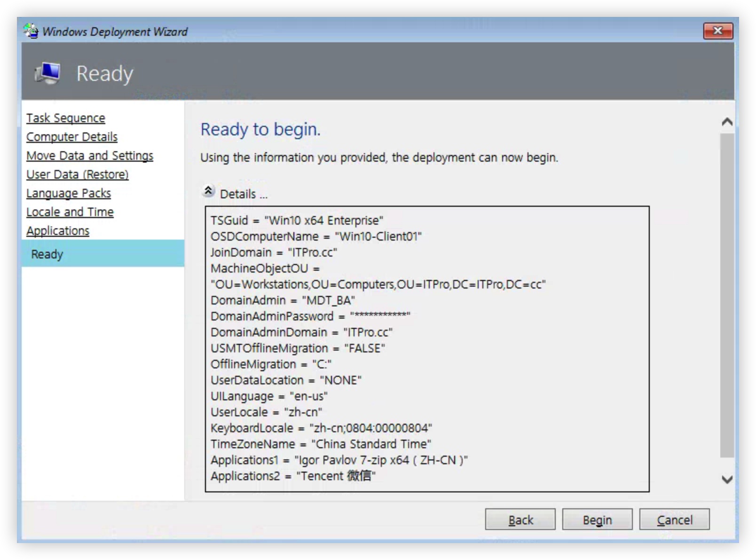
Task: Cancel the deployment wizard
Action: point(674,520)
